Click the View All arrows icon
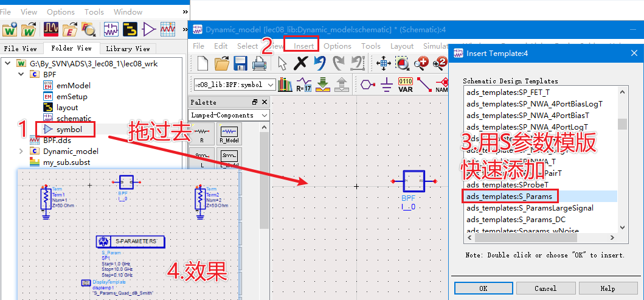 click(384, 63)
